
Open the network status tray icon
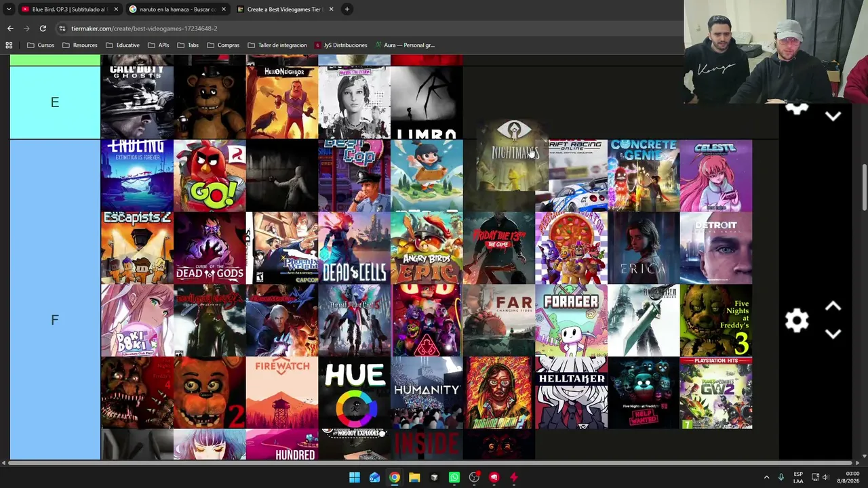tap(815, 477)
